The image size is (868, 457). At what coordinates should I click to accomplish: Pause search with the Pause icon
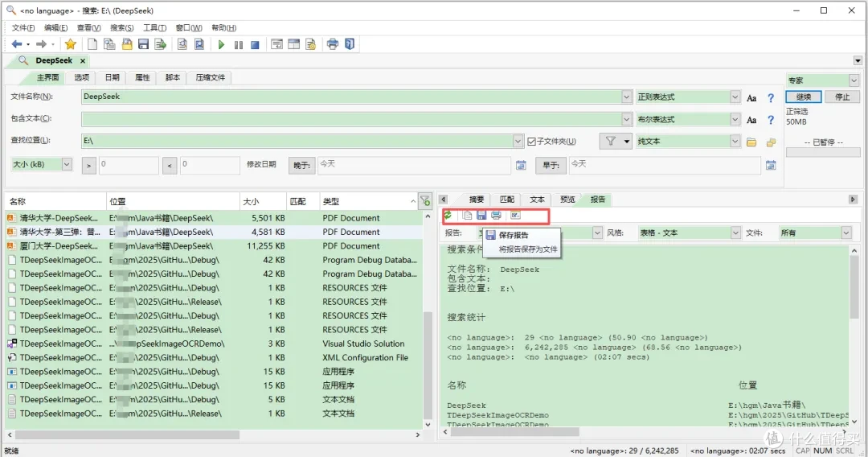[x=239, y=45]
